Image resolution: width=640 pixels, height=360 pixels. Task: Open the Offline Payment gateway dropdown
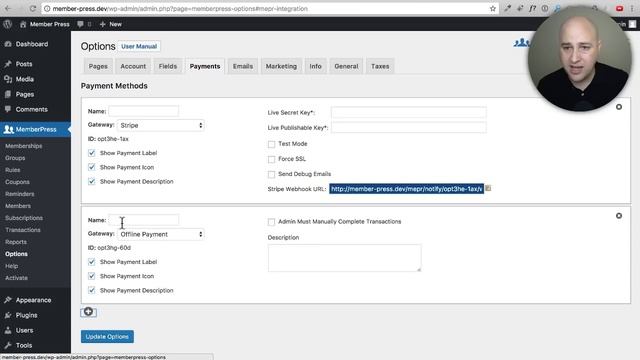click(x=161, y=234)
